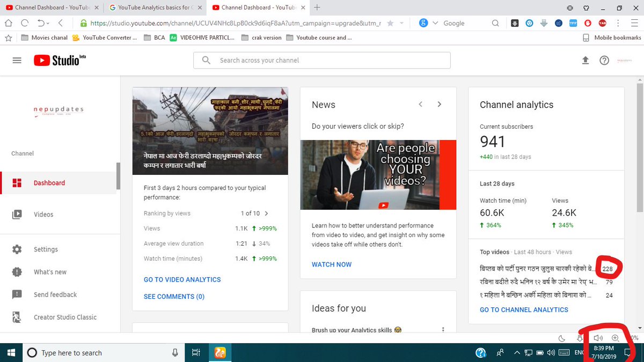644x362 pixels.
Task: Go back using the browser back arrow
Action: pos(60,23)
